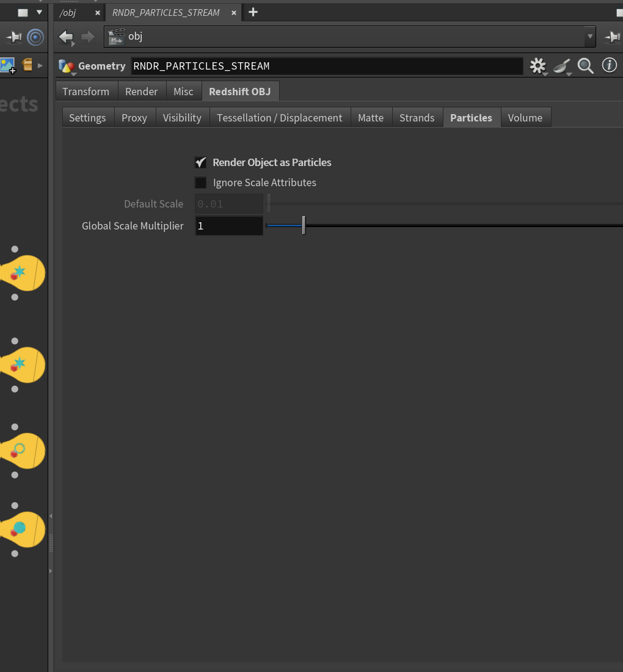Open the dropdown arrow under the trowel icon
Screen dimensions: 623x672
[569, 74]
